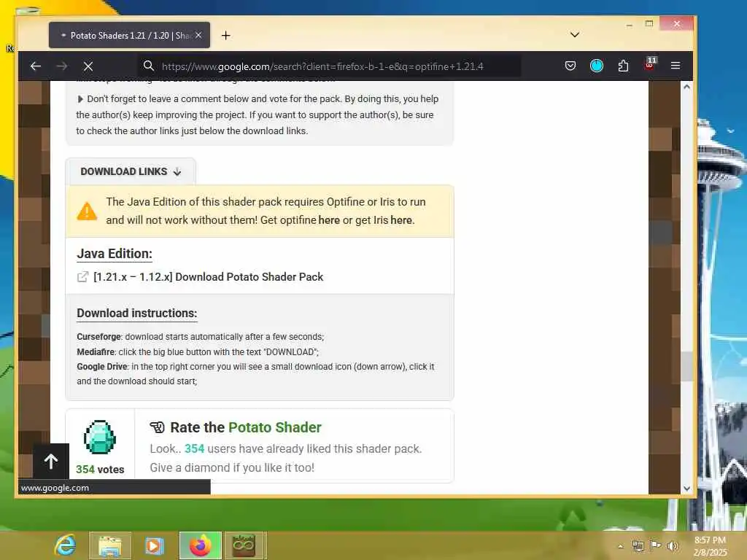Close the Potato Shaders tab
The width and height of the screenshot is (747, 560).
(198, 35)
